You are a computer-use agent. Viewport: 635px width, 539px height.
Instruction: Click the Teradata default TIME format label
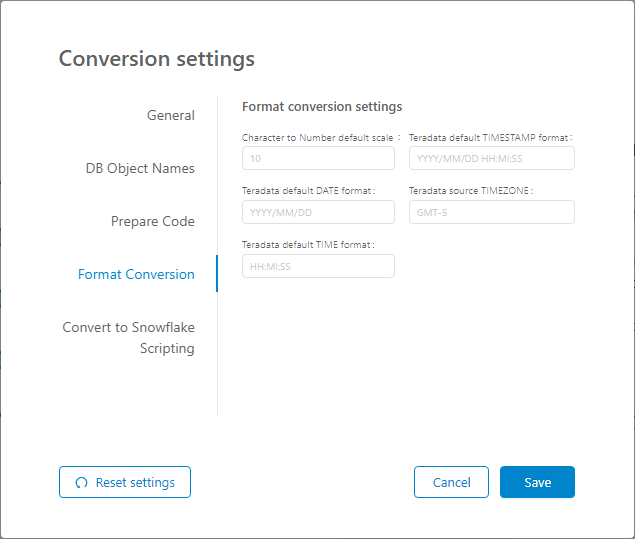coord(308,244)
